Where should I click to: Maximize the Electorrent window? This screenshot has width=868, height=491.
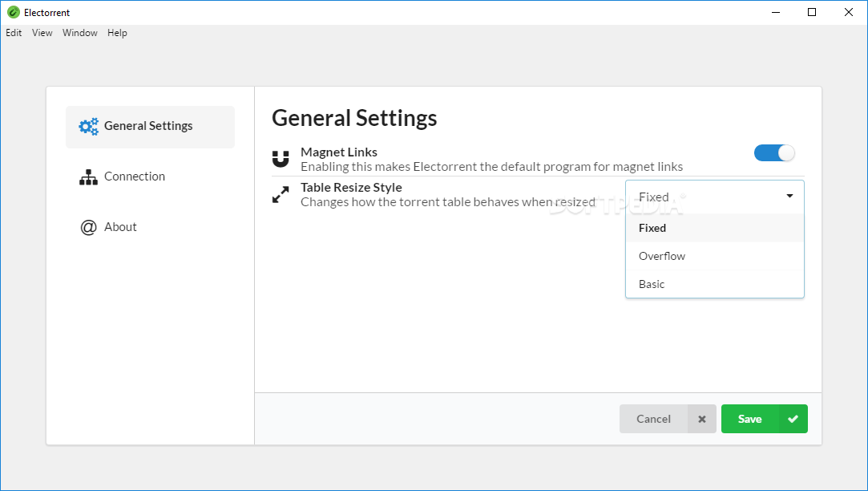tap(812, 12)
